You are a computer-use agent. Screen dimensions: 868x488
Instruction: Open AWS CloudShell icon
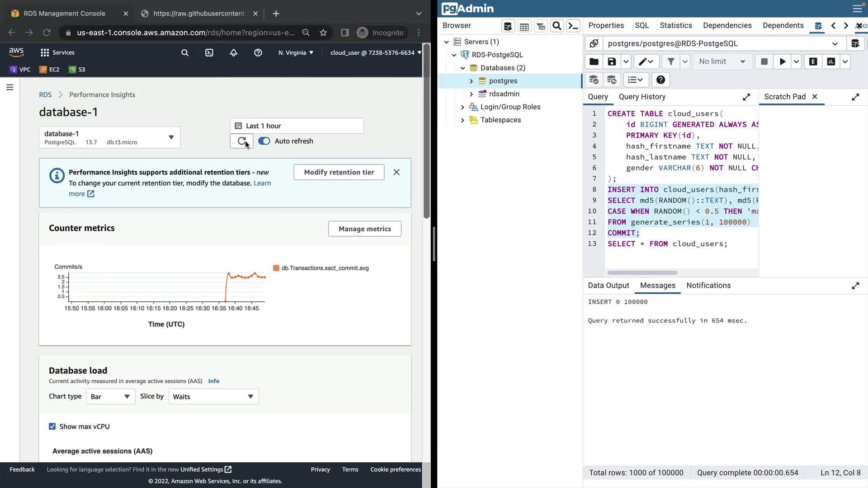[209, 53]
